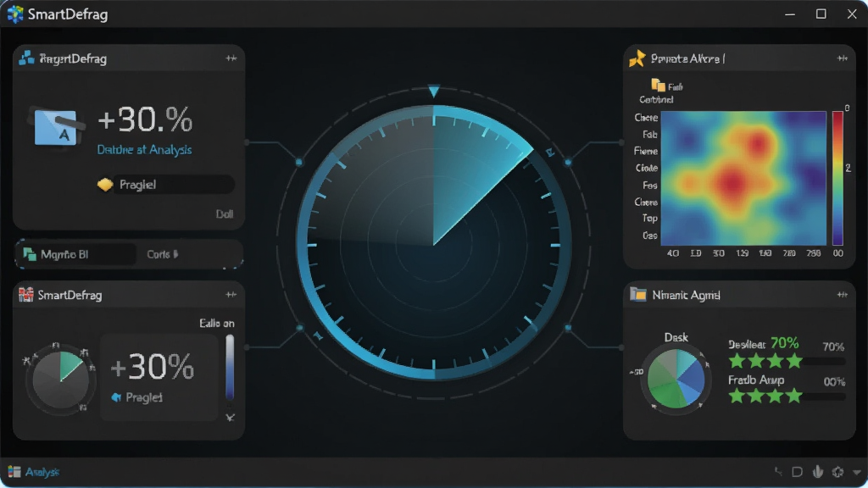Click the first green star under Fradb Amp
The height and width of the screenshot is (488, 868).
[x=737, y=396]
